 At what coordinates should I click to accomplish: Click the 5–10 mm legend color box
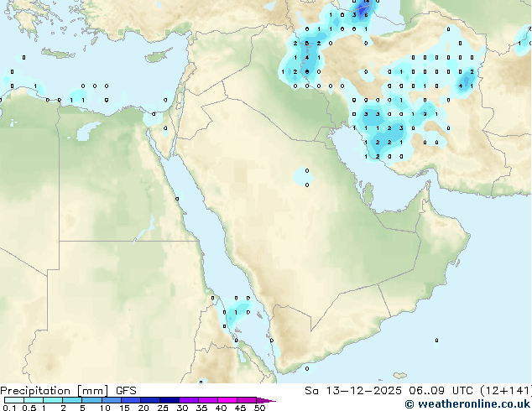click(91, 400)
